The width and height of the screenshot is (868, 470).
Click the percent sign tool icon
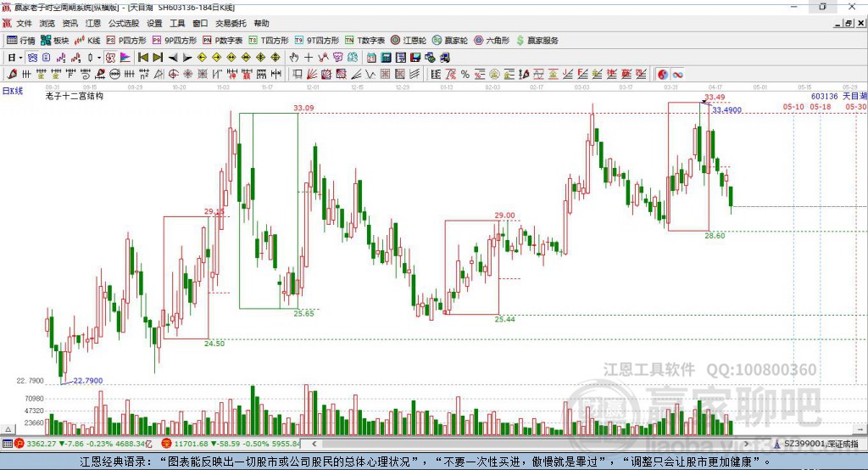pyautogui.click(x=465, y=75)
